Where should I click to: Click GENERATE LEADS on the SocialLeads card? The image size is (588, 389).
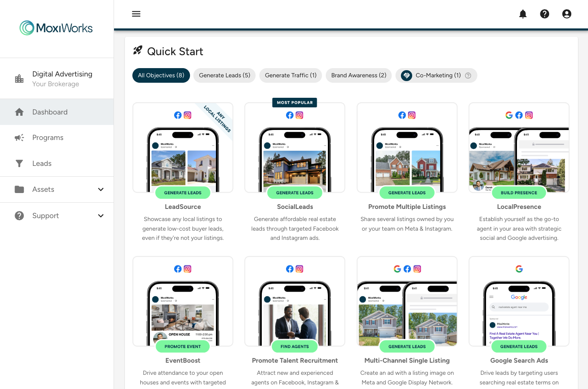pos(295,193)
